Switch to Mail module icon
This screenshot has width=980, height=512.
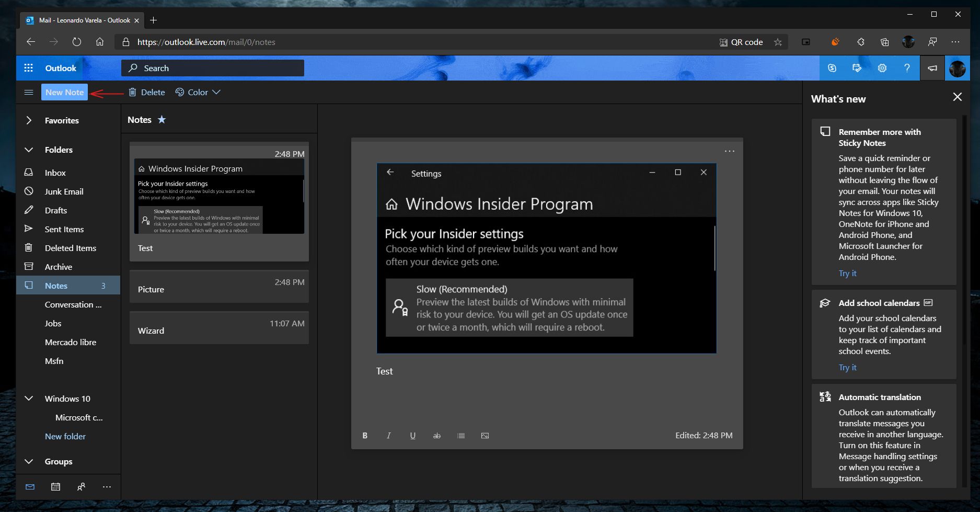pyautogui.click(x=30, y=487)
